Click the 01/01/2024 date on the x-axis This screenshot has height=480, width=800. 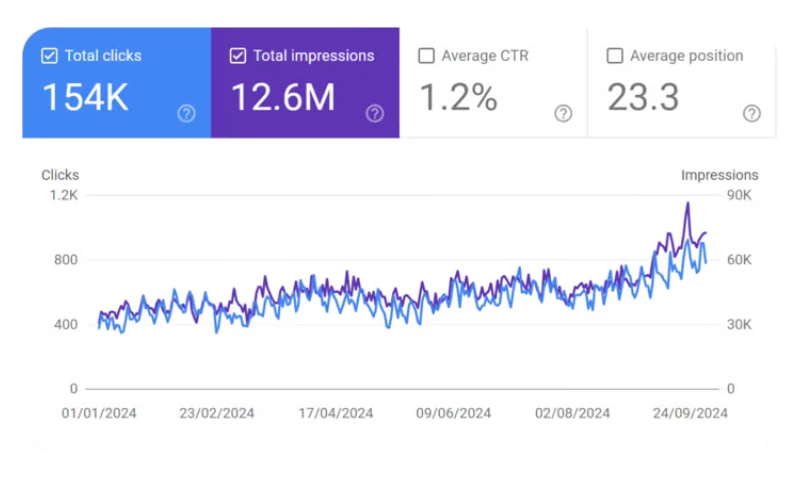point(99,412)
